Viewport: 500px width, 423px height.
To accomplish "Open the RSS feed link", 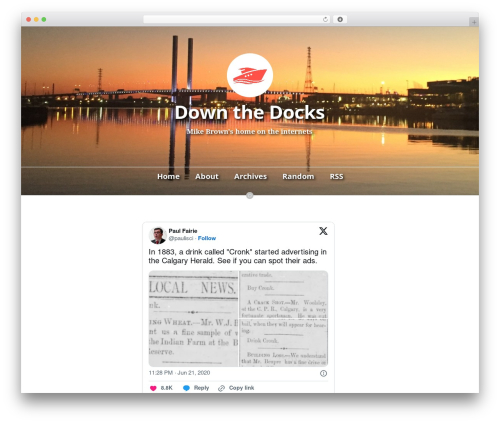I will [x=336, y=176].
